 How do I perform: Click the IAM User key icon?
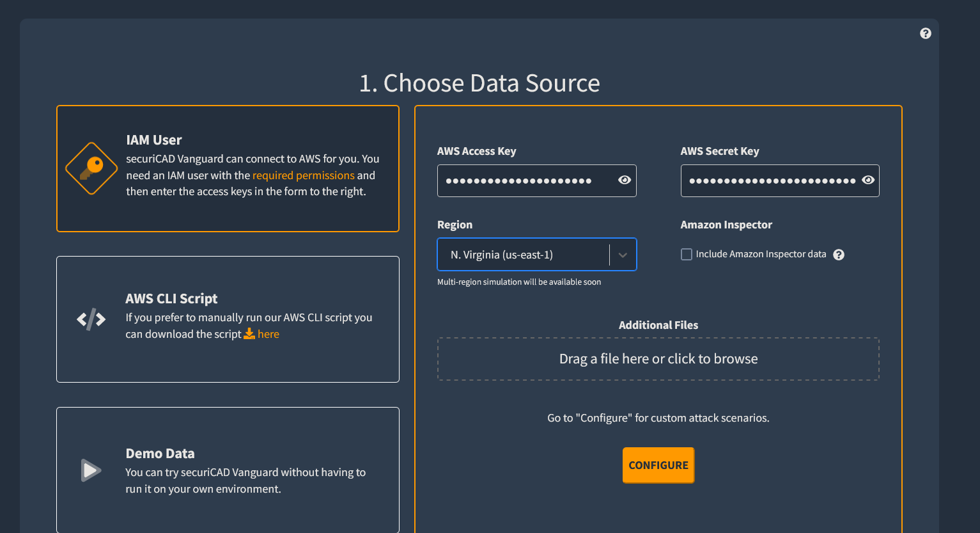[x=91, y=168]
